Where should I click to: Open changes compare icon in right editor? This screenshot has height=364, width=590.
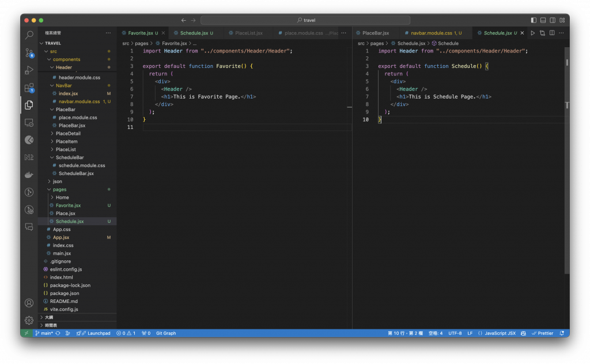(x=542, y=33)
